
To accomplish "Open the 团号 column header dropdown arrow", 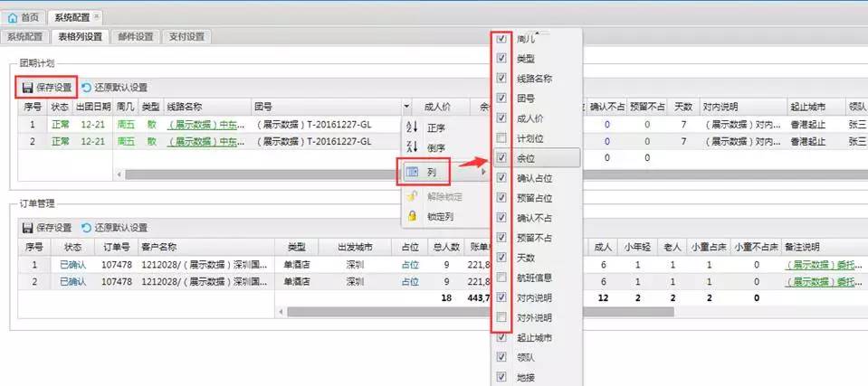I will coord(406,107).
